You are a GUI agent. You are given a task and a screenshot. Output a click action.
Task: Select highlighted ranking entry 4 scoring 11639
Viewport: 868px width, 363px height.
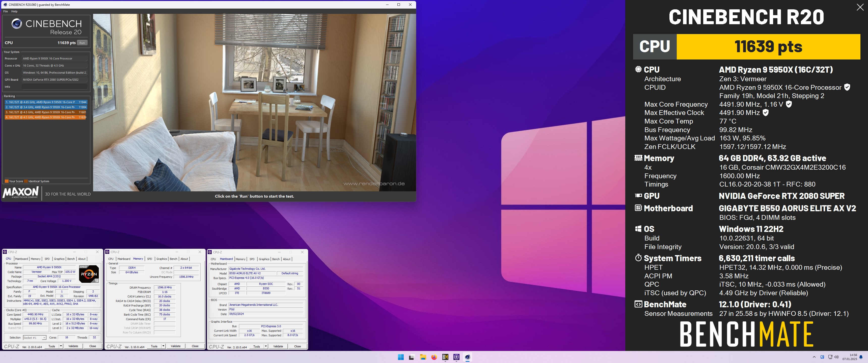point(46,117)
